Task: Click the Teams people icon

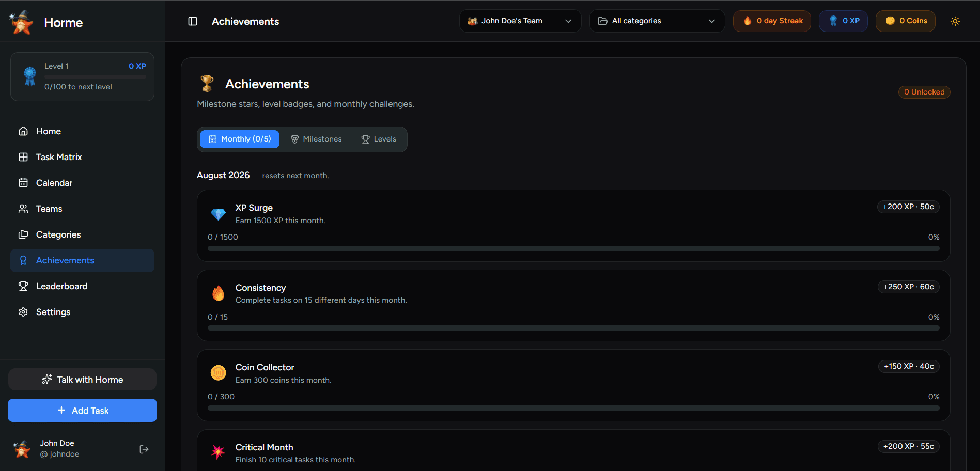Action: (x=23, y=209)
